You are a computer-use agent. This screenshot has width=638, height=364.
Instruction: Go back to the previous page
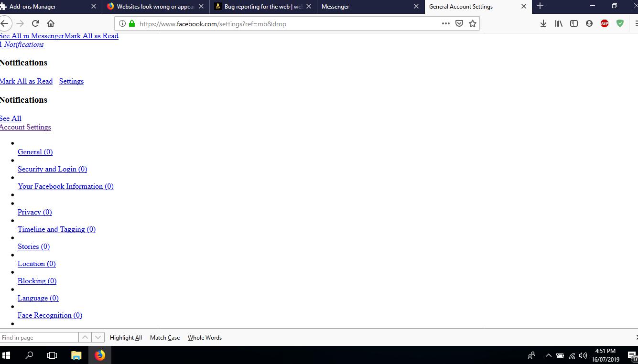4,23
